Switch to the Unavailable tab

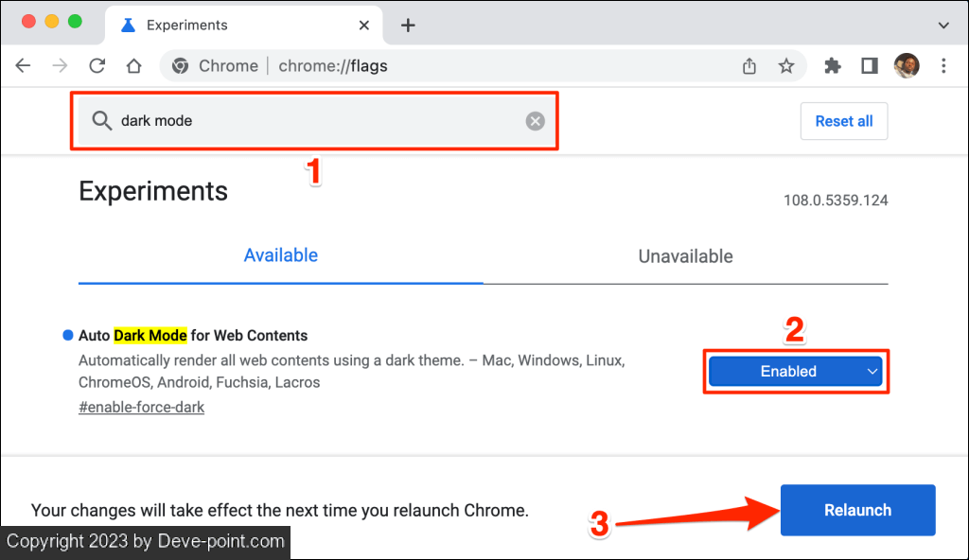[685, 256]
